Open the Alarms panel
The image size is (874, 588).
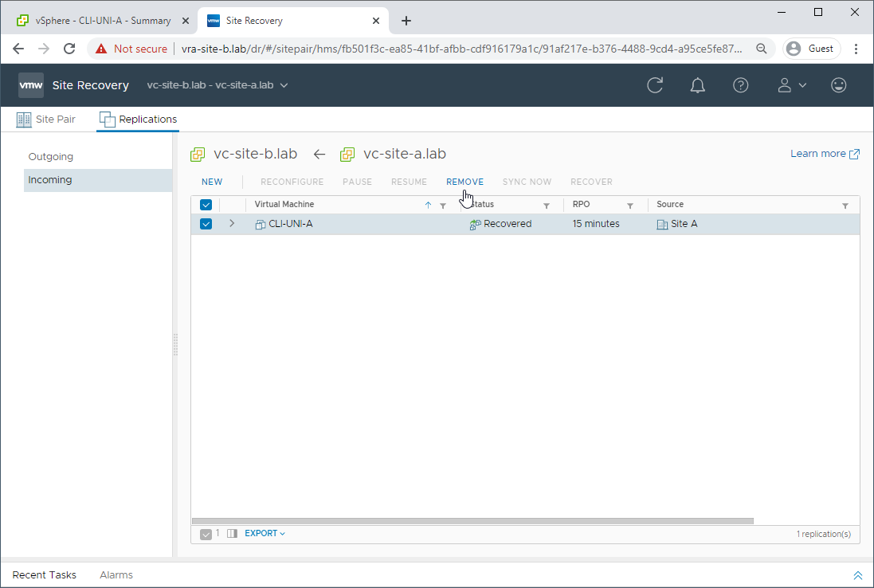click(116, 575)
